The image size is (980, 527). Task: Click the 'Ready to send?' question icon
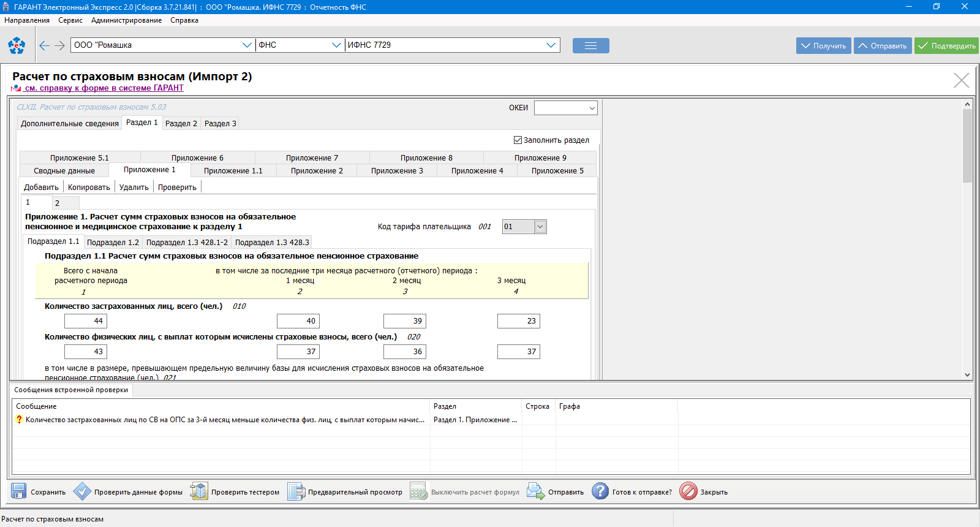600,491
